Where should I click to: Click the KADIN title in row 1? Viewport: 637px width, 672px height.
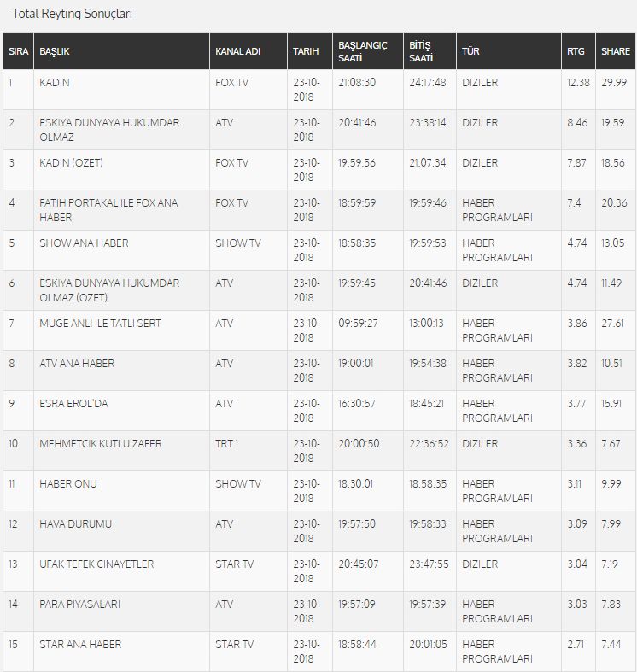55,82
